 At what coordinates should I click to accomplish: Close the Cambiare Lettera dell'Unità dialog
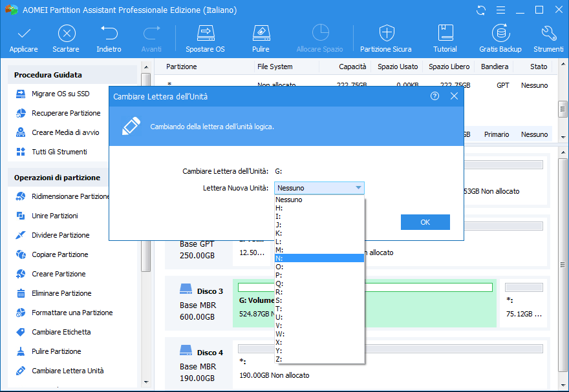coord(454,96)
